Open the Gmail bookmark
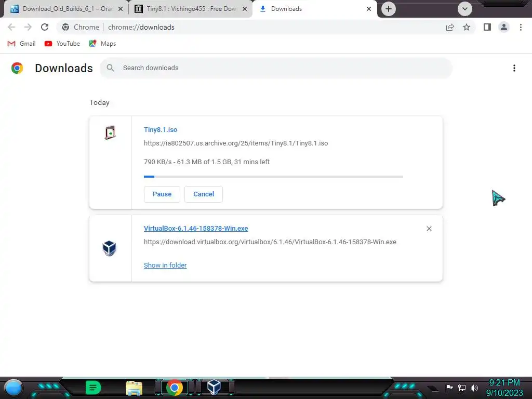Image resolution: width=532 pixels, height=399 pixels. pos(21,44)
